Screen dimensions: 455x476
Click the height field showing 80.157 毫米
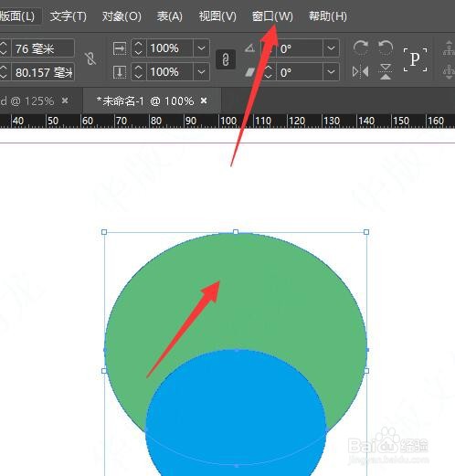click(x=43, y=72)
